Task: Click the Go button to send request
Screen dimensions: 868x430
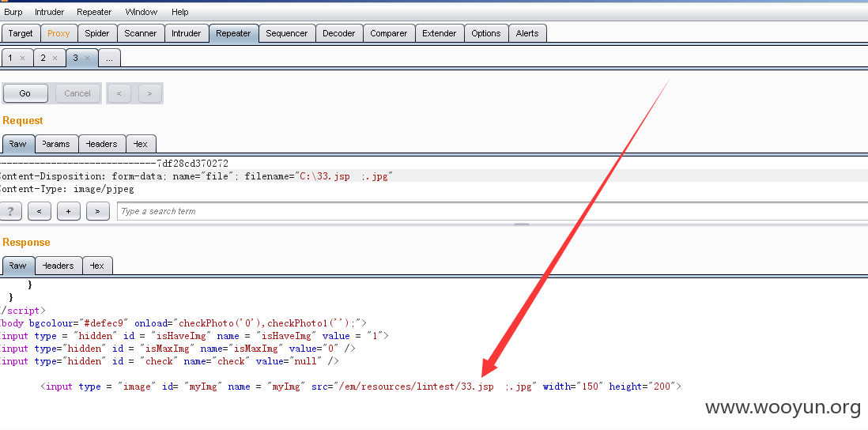Action: (25, 93)
